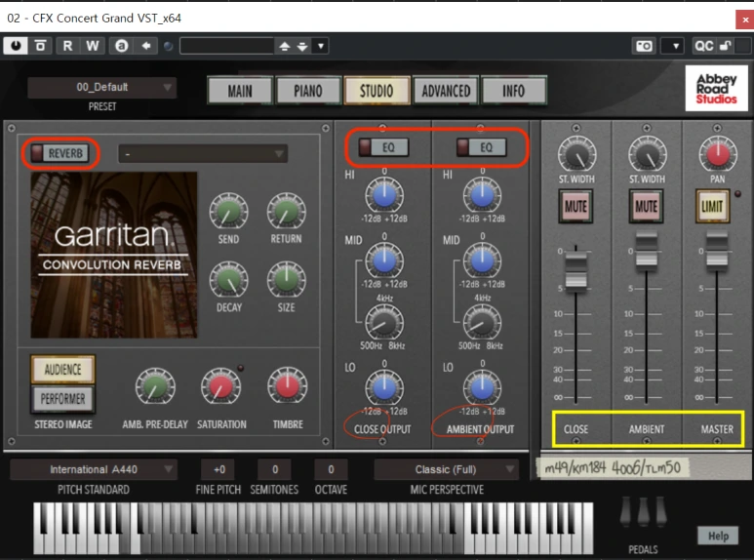Click the Abbey Road Studios logo
754x560 pixels.
click(716, 89)
